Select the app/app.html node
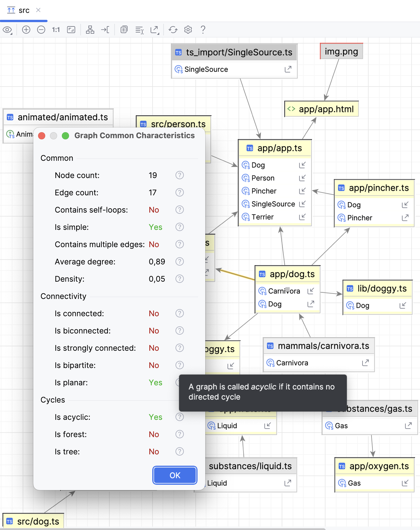The width and height of the screenshot is (420, 530). [x=322, y=109]
